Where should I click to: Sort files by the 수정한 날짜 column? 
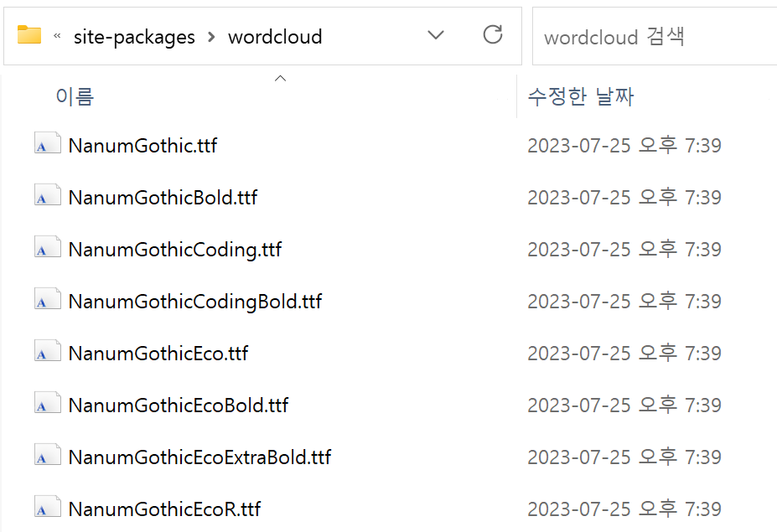click(581, 96)
